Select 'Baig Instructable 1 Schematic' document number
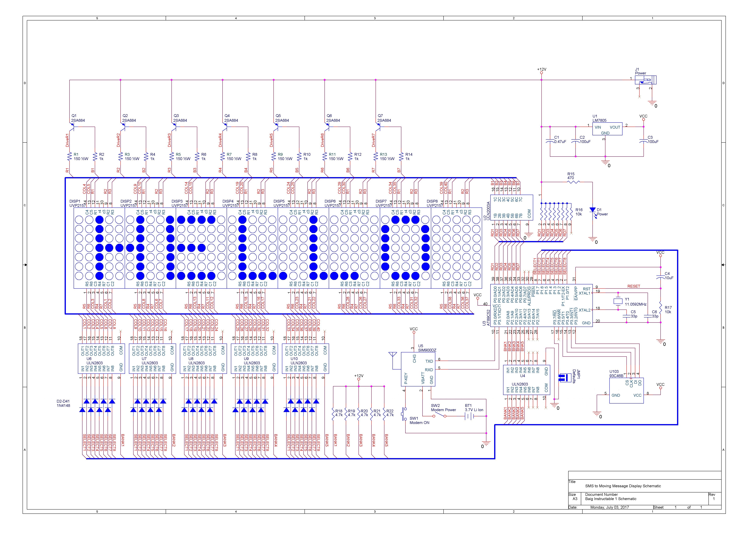This screenshot has width=756, height=535. pos(611,499)
